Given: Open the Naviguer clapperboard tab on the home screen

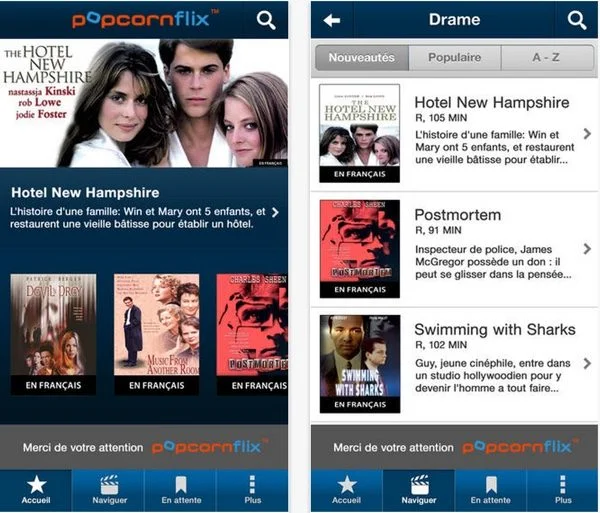Looking at the screenshot, I should (108, 490).
